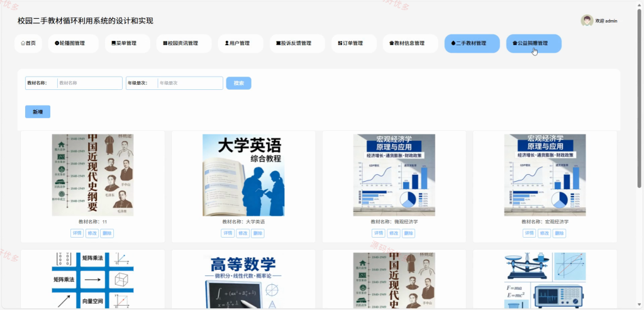Click second-row 中国近现代史 cover thumbnail
Image resolution: width=644 pixels, height=310 pixels.
coord(394,280)
